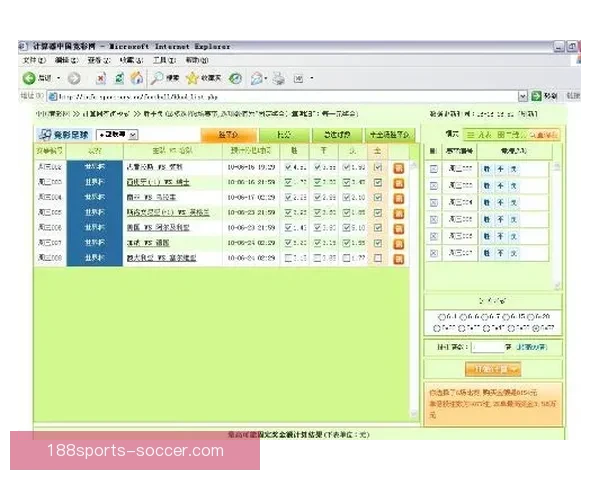Viewport: 600px width, 480px height.
Task: Click the date '10-06-16 19:29'
Action: (x=251, y=167)
